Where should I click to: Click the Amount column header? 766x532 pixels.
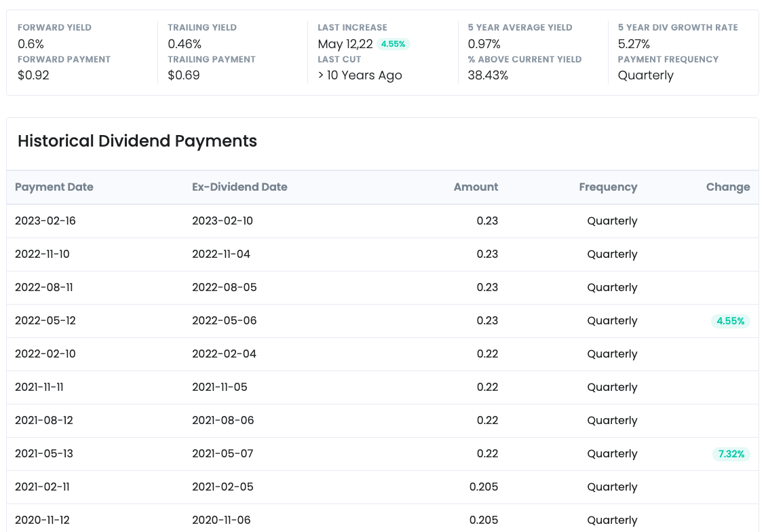point(476,187)
